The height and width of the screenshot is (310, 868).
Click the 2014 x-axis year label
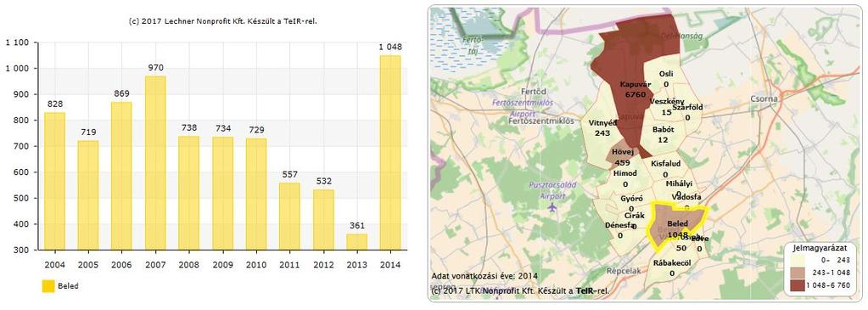389,264
